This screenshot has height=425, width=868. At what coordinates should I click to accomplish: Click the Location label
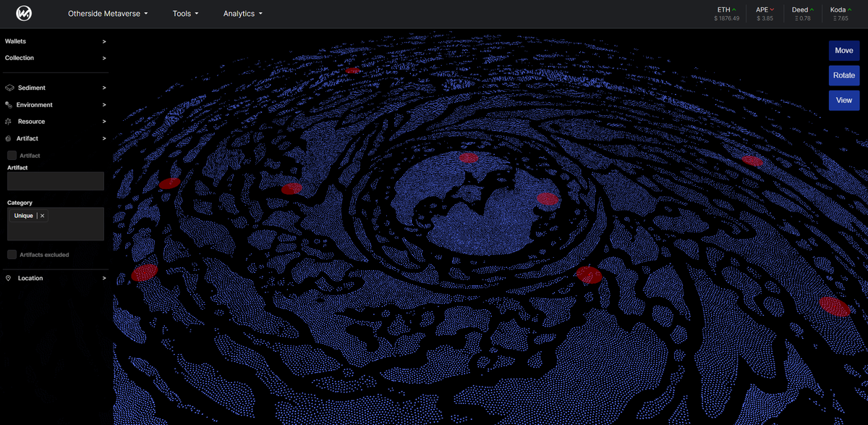click(30, 278)
